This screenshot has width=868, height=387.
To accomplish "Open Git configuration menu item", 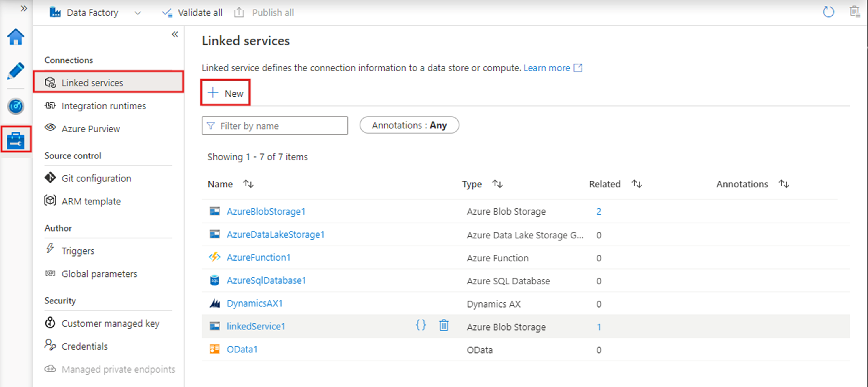I will [96, 178].
